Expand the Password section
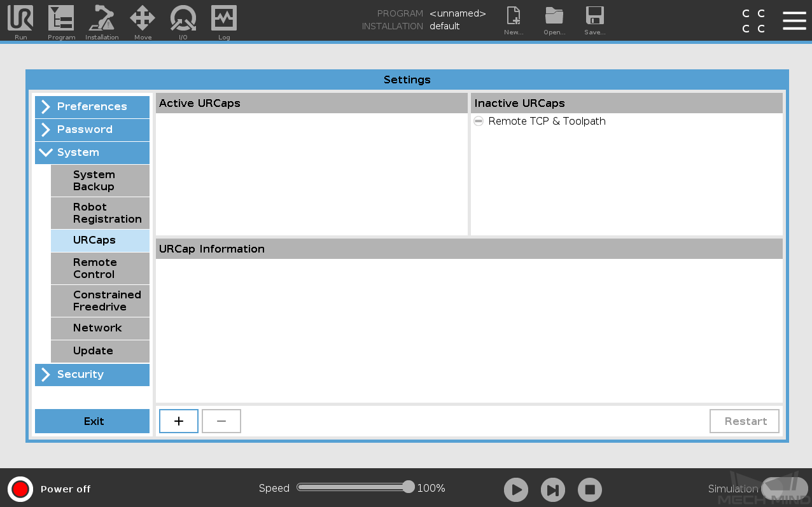This screenshot has height=507, width=812. [92, 129]
